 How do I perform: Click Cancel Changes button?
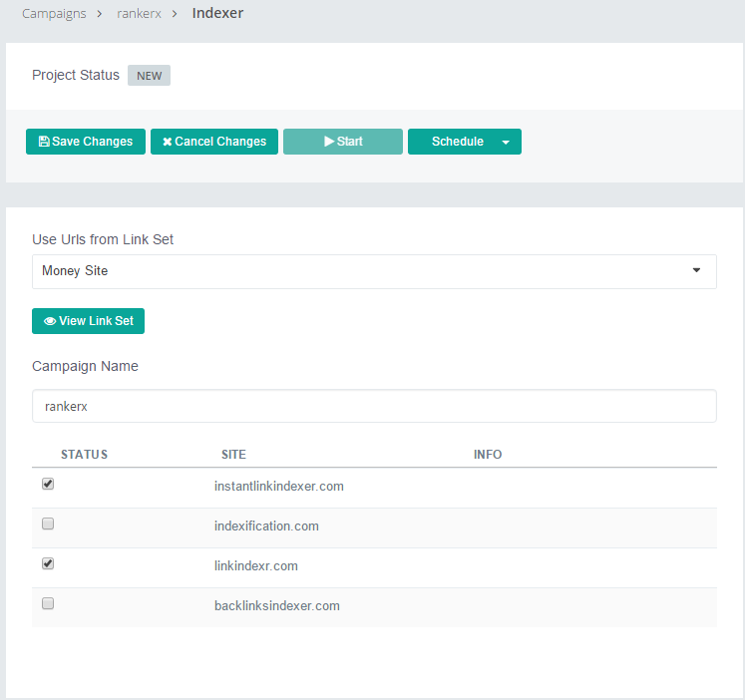(214, 142)
